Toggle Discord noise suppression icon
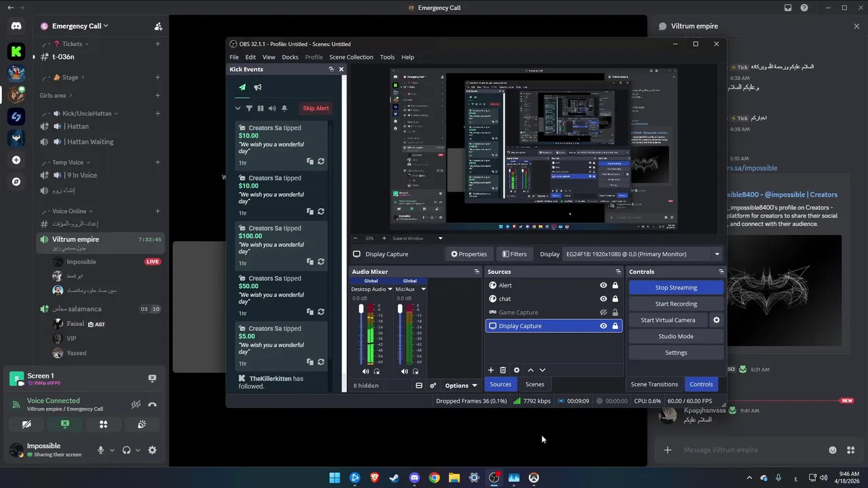The width and height of the screenshot is (868, 488). click(136, 405)
